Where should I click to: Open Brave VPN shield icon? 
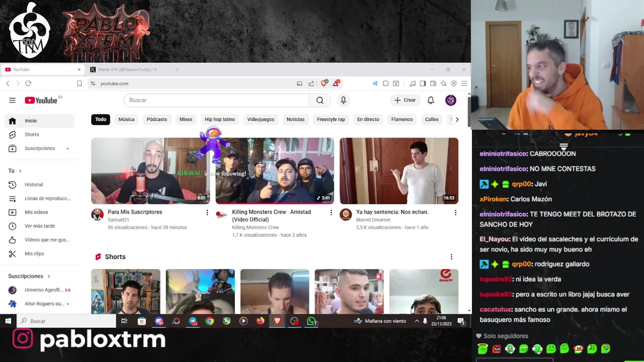pyautogui.click(x=454, y=83)
